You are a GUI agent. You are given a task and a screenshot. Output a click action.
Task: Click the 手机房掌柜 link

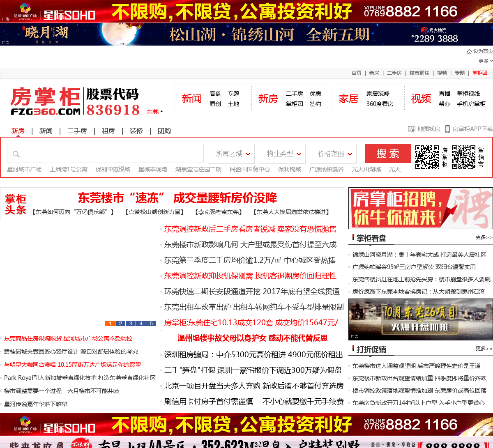point(471,104)
